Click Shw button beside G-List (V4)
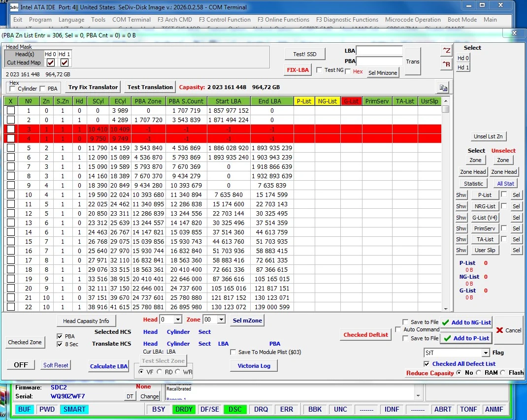The width and height of the screenshot is (527, 420). click(461, 218)
